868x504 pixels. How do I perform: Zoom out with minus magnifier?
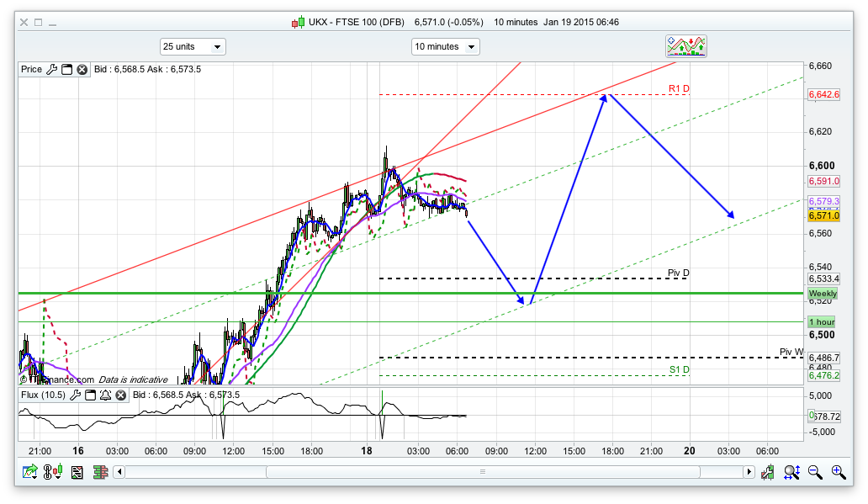click(x=814, y=473)
